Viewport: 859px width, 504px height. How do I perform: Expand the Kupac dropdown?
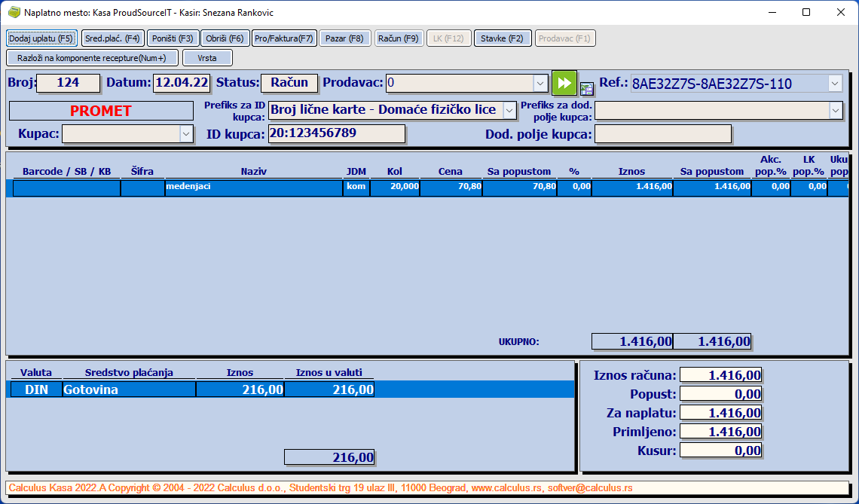(186, 134)
